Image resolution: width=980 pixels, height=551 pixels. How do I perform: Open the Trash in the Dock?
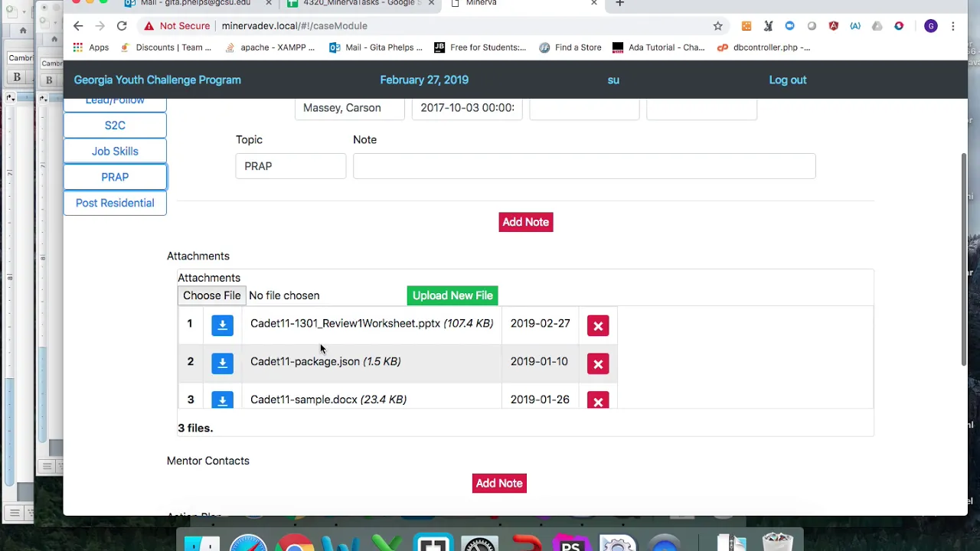coord(778,542)
